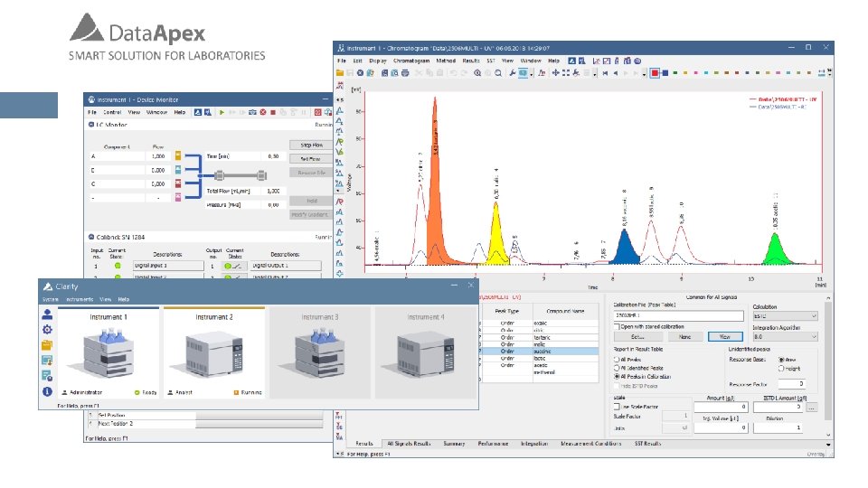Image resolution: width=868 pixels, height=488 pixels.
Task: Click the undo icon in Chromatogram toolbar
Action: [x=453, y=73]
